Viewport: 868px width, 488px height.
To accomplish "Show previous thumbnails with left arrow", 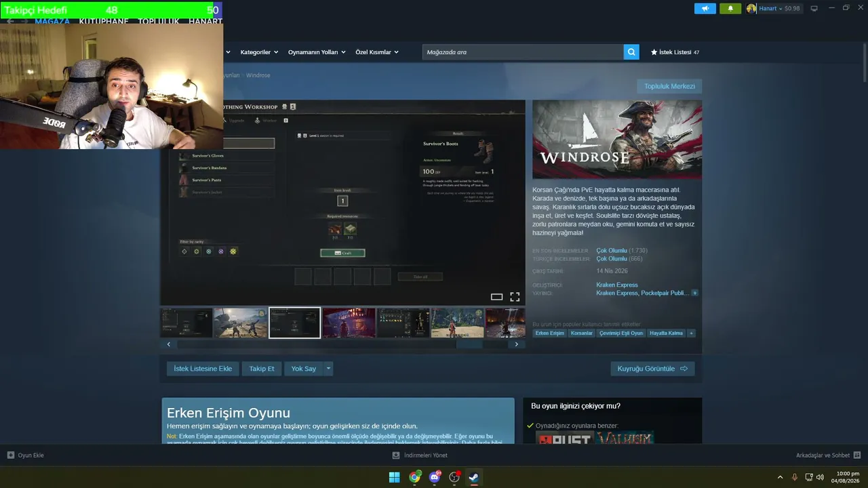I will coord(169,344).
